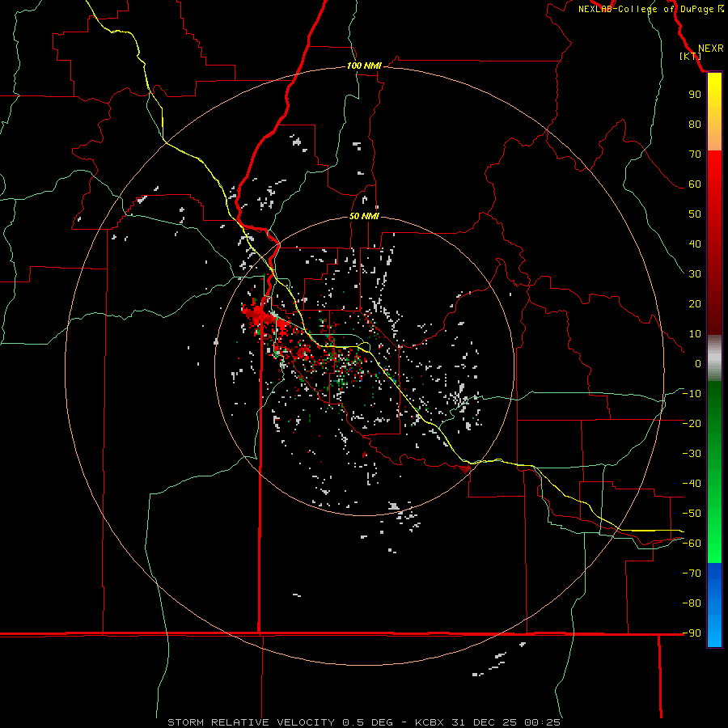
Task: Click the positive 20 scale value
Action: [695, 304]
